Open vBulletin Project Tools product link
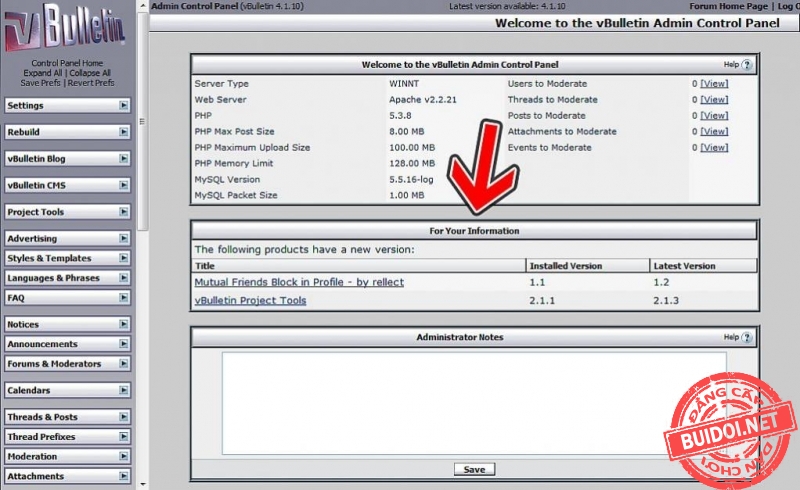Viewport: 800px width, 490px height. pyautogui.click(x=250, y=300)
